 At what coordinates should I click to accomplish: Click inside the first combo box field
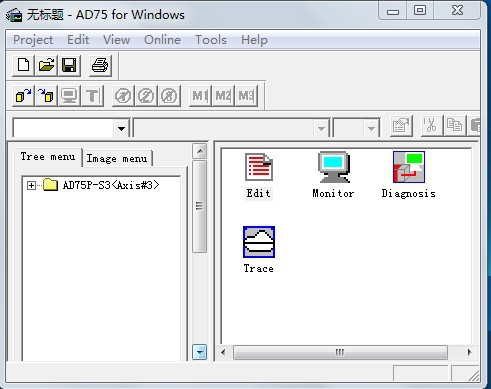pos(63,128)
